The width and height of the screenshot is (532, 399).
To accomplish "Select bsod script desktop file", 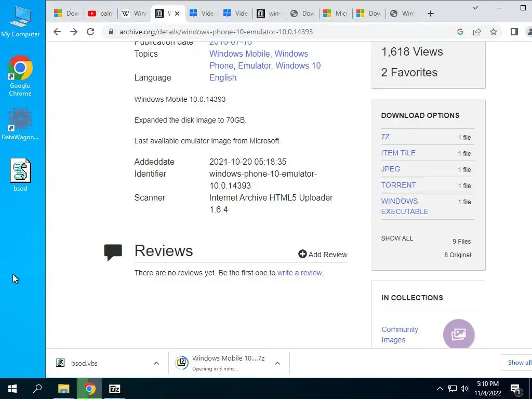I will (x=20, y=175).
